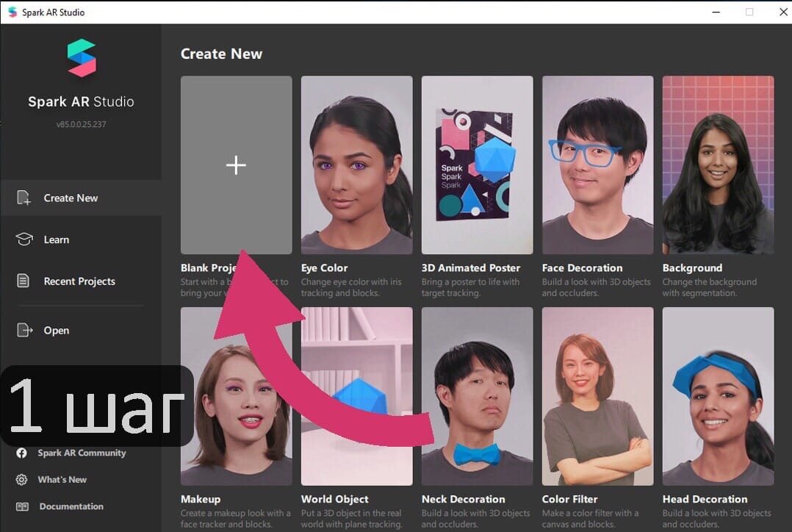Image resolution: width=792 pixels, height=532 pixels.
Task: Click the 'Create New' page heading
Action: tap(221, 54)
